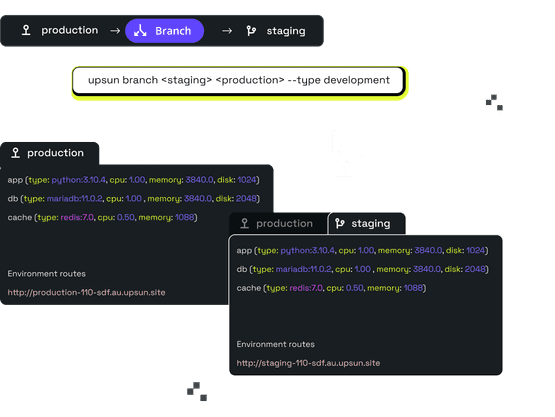555x417 pixels.
Task: Click the purple Branch button
Action: (x=164, y=31)
